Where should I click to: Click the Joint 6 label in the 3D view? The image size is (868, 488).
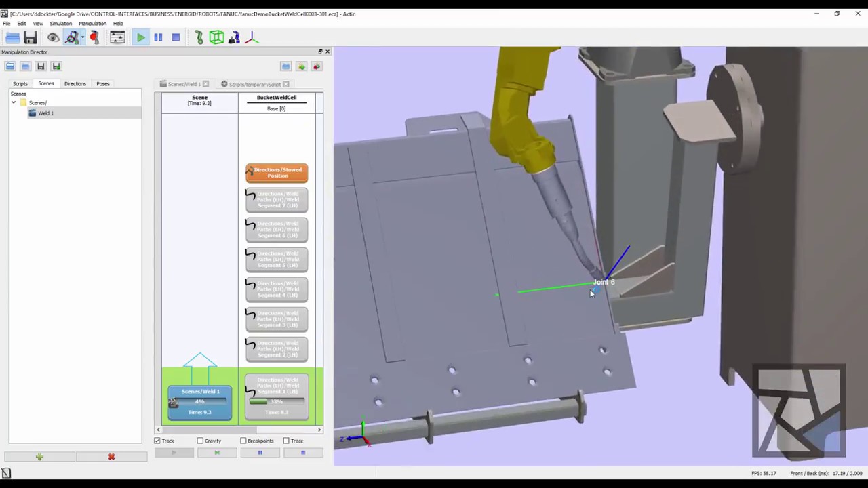point(604,282)
